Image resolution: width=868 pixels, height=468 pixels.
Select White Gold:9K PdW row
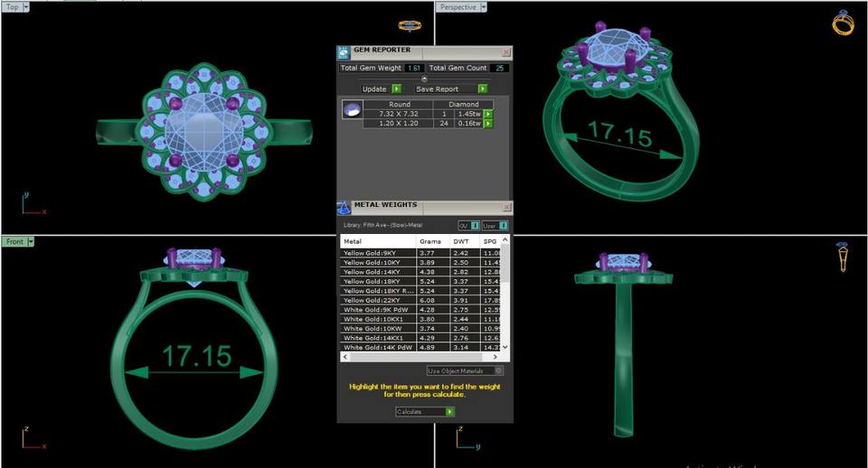coord(420,309)
